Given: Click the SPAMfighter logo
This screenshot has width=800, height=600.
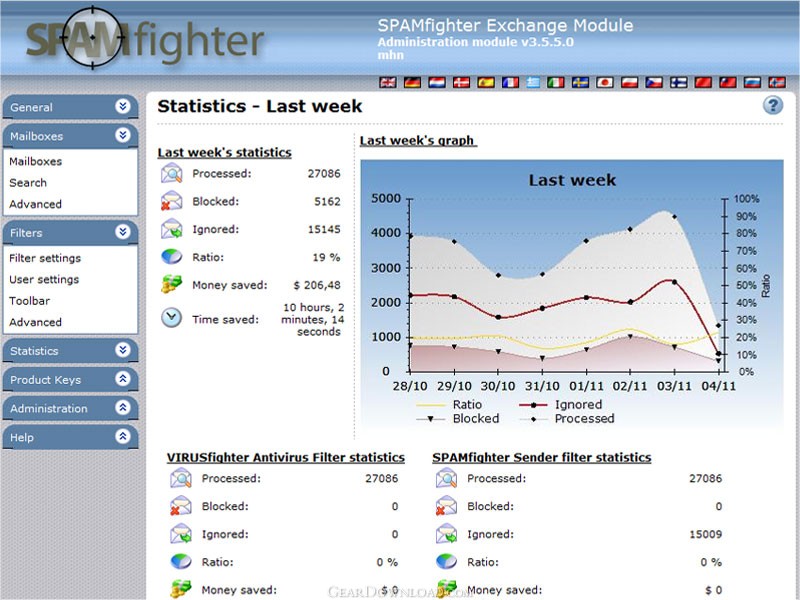Looking at the screenshot, I should pos(144,39).
